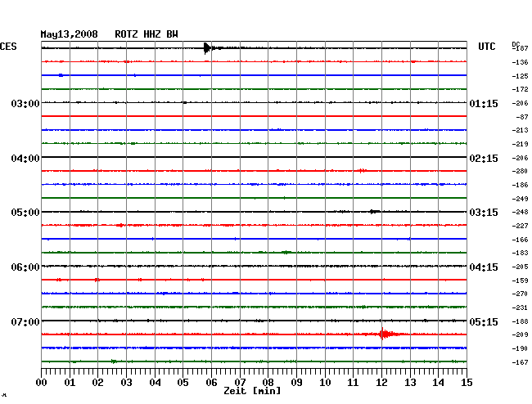Click DC offset value -205
532x404 pixels.
[520, 267]
